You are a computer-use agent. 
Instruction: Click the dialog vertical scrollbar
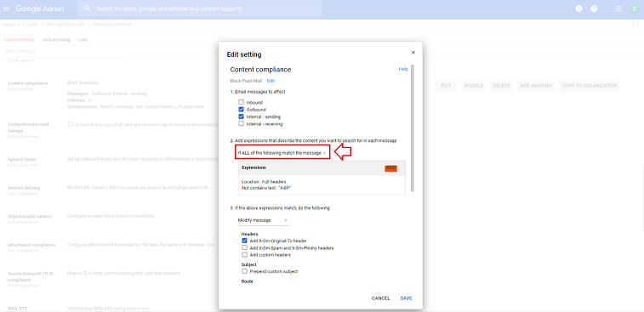click(413, 128)
